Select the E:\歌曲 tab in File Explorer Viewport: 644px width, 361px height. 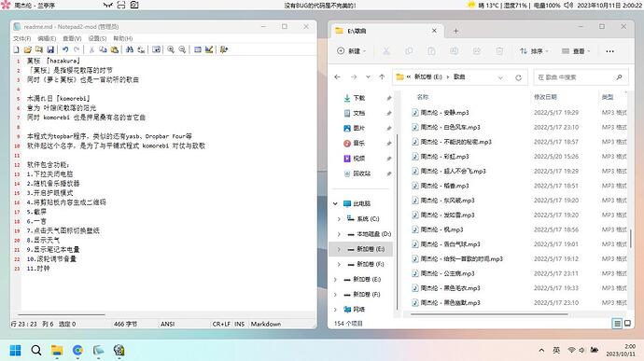[x=386, y=31]
